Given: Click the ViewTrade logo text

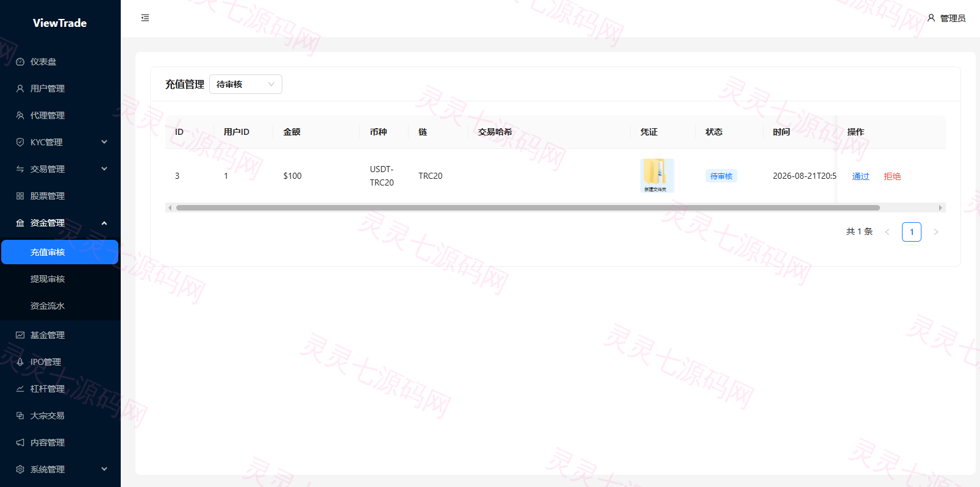Looking at the screenshot, I should [x=60, y=23].
